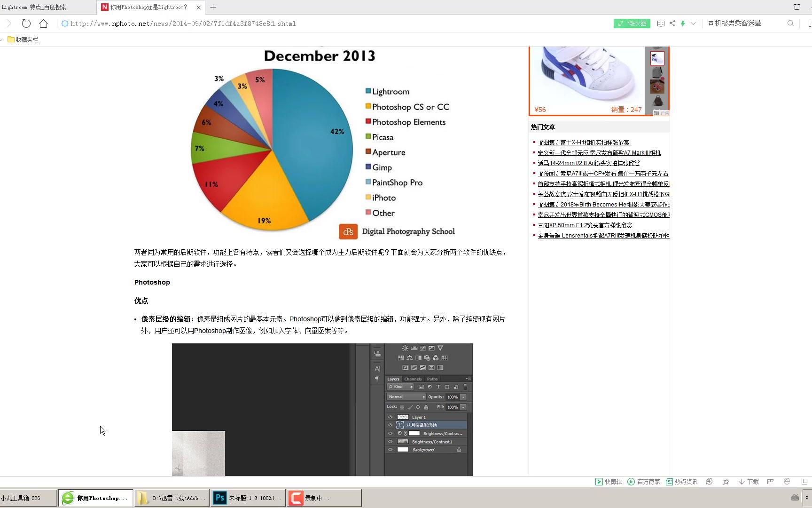Click the share icon in address bar
The width and height of the screenshot is (812, 508).
pos(672,24)
